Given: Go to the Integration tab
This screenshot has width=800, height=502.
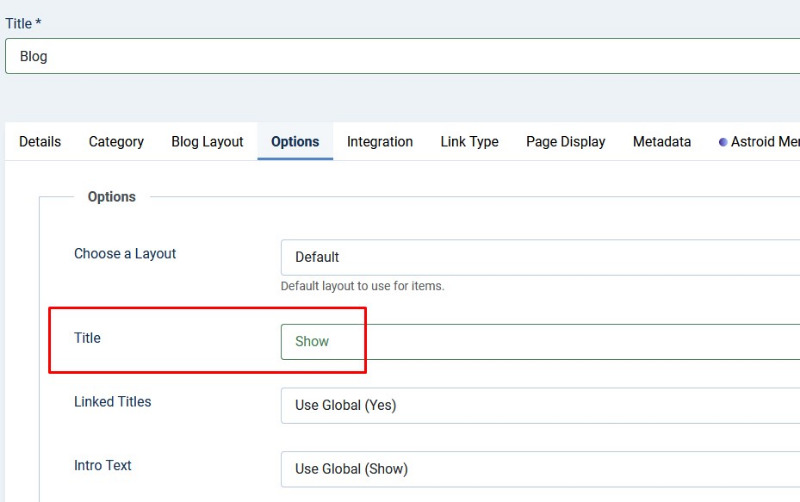Looking at the screenshot, I should 380,141.
